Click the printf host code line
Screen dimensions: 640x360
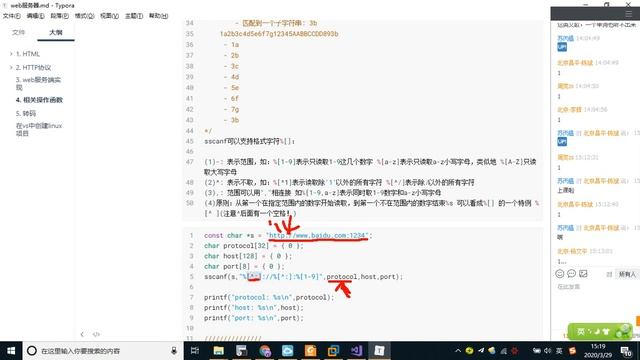point(254,308)
